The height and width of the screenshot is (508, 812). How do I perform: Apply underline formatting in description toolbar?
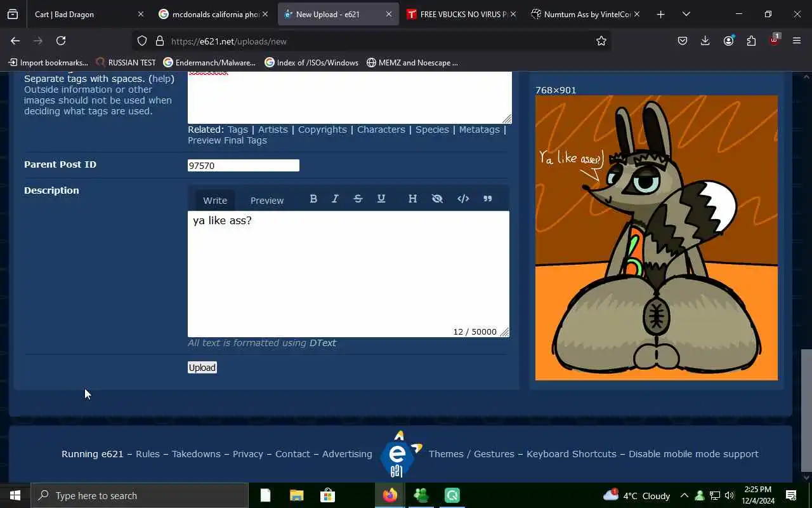381,199
